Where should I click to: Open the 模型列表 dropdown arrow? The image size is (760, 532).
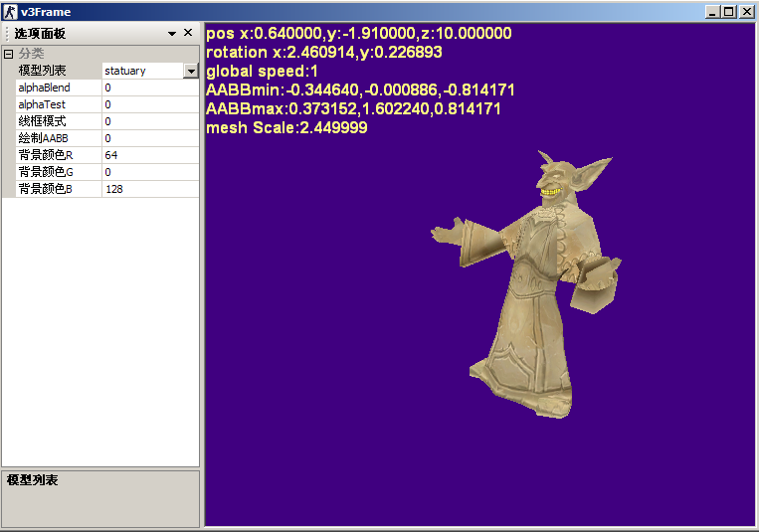pyautogui.click(x=191, y=71)
